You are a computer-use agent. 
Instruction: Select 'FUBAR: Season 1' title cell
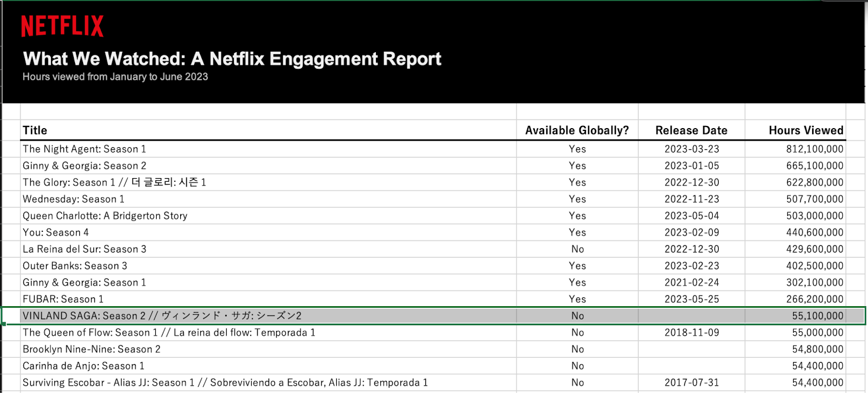pyautogui.click(x=269, y=299)
